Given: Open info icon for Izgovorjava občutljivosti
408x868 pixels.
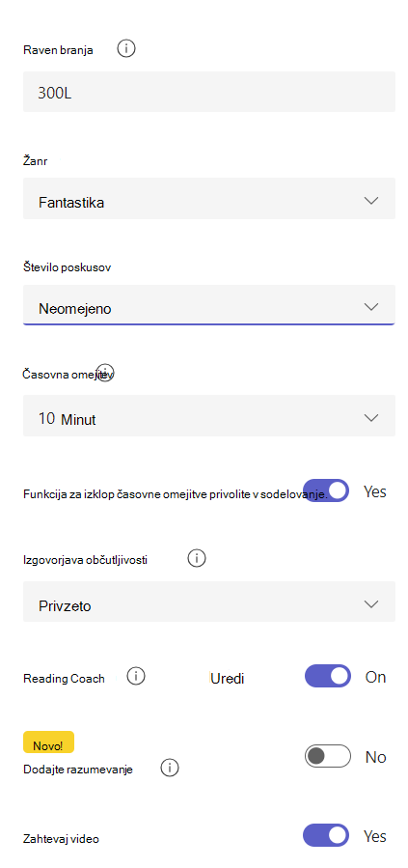Looking at the screenshot, I should 196,558.
